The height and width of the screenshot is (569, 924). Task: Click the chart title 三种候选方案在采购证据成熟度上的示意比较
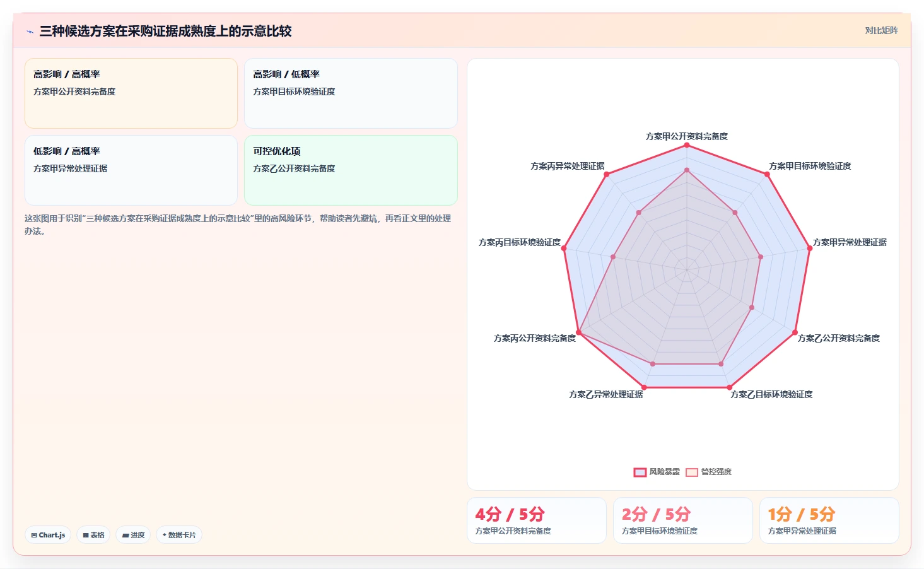165,32
